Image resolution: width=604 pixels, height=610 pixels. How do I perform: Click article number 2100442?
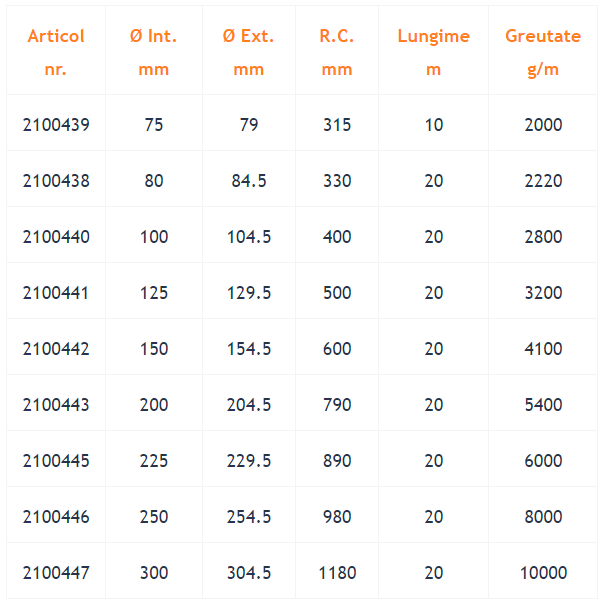tap(56, 349)
